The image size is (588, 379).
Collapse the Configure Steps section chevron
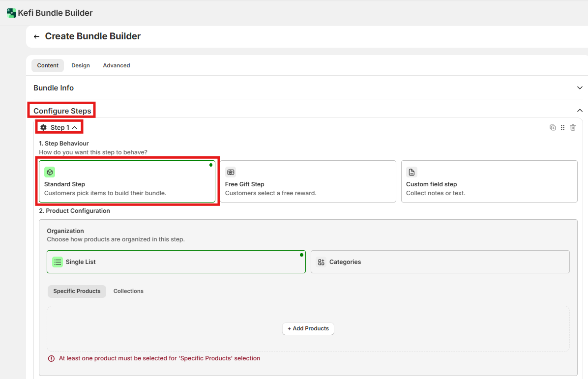(579, 110)
